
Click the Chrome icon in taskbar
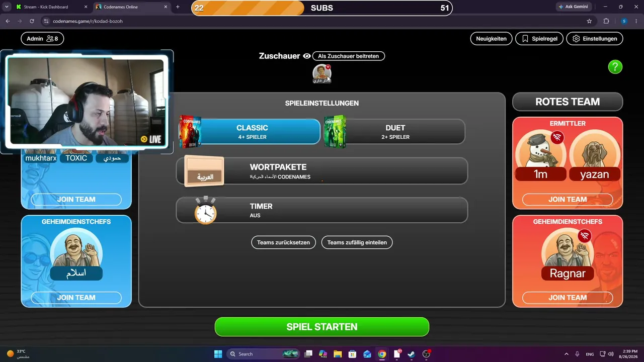point(382,354)
